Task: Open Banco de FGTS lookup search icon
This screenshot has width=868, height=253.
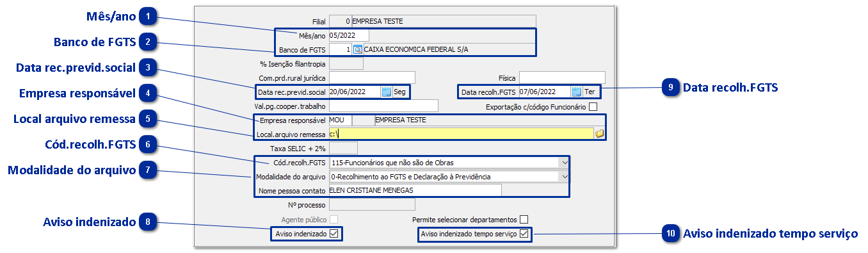Action: pyautogui.click(x=358, y=49)
